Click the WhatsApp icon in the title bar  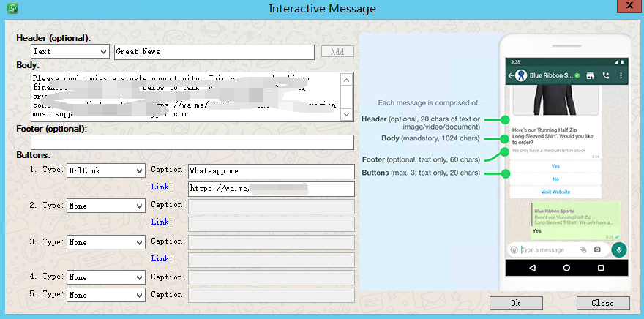pyautogui.click(x=12, y=8)
